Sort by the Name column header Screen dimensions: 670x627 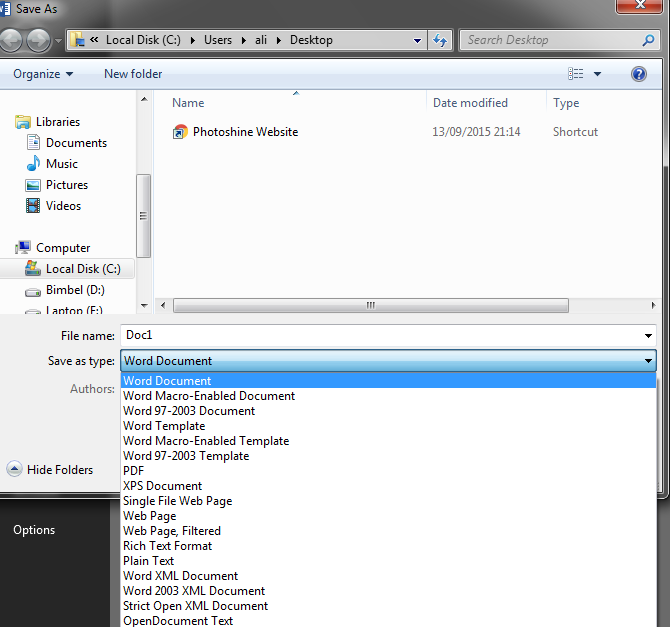[x=188, y=103]
